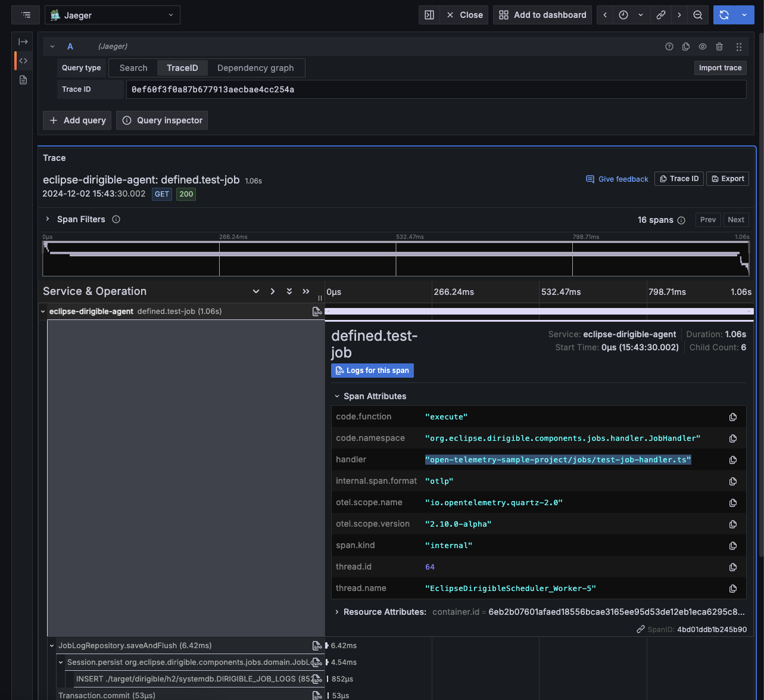Show Span Filters info icon

click(x=116, y=219)
